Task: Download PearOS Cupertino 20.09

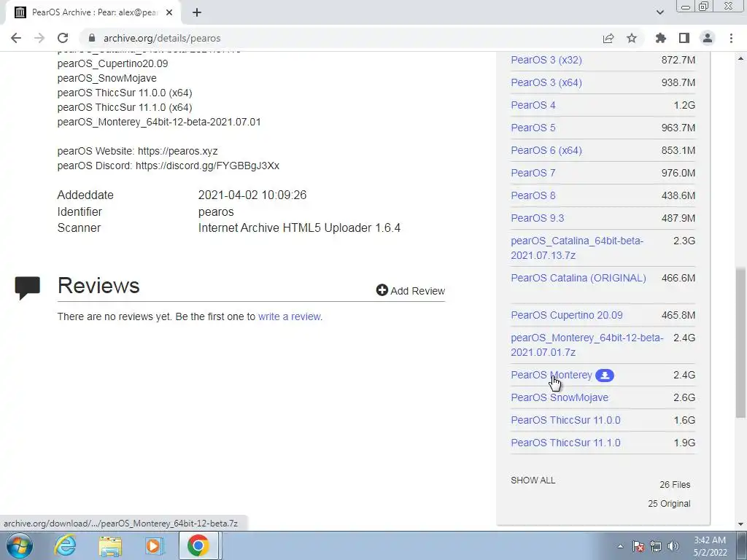Action: click(566, 315)
